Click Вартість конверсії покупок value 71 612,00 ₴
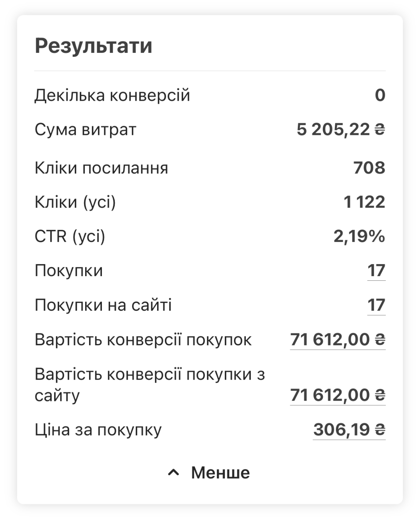Viewport: 420px width, 525px height. click(338, 339)
